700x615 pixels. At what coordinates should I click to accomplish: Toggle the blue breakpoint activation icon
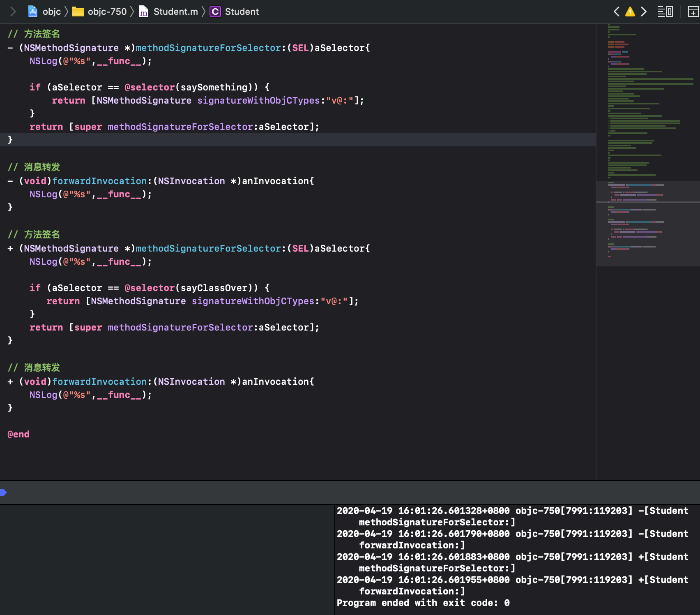(3, 492)
